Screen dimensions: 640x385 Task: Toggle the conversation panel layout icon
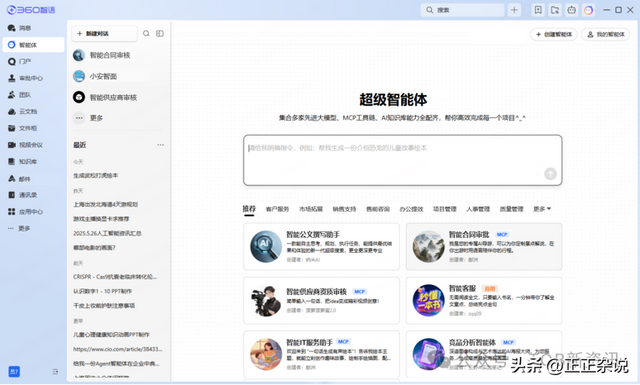(160, 33)
